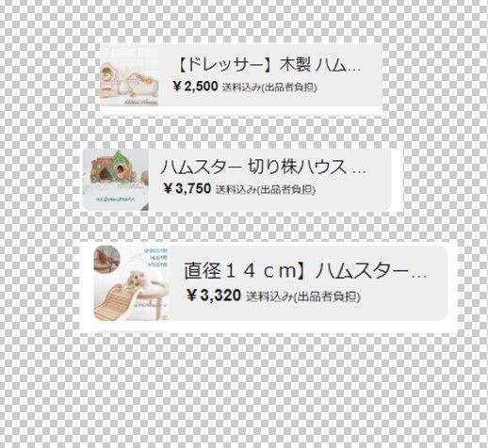Click the ellipsis after 直径14cm】ハムスター
Screen dimensions: 488x448
pyautogui.click(x=419, y=276)
